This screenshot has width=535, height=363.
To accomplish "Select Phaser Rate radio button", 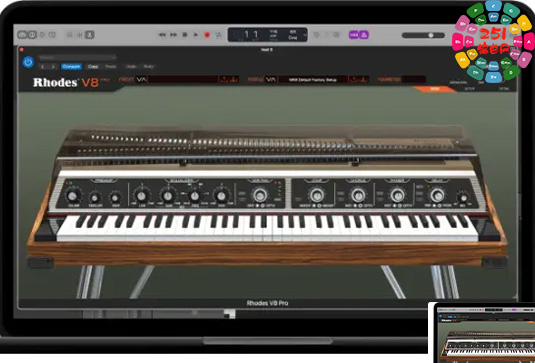I will tap(395, 206).
